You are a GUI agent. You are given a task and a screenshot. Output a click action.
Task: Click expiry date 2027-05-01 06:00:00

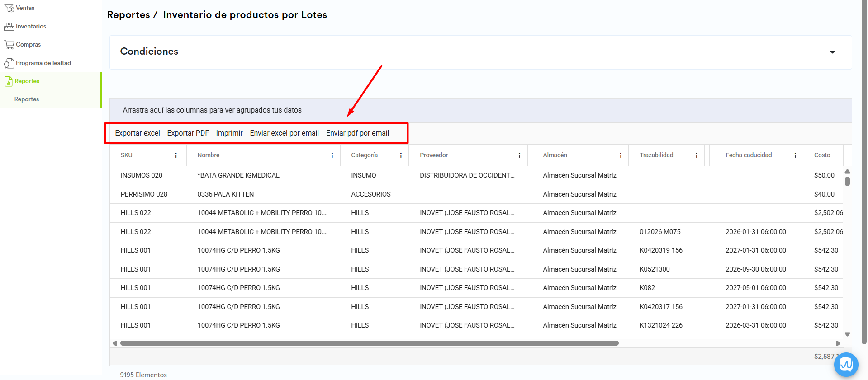pyautogui.click(x=755, y=288)
